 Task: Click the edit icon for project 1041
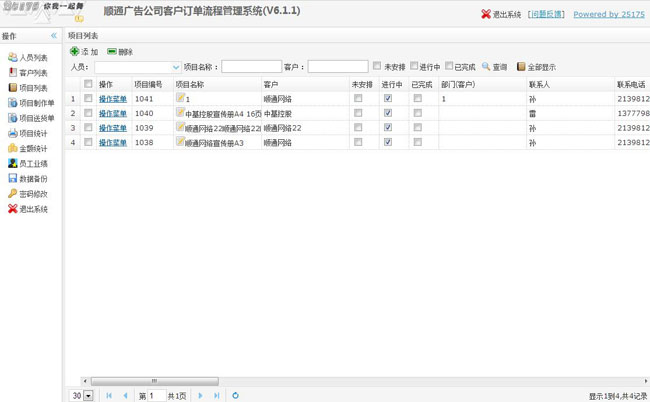click(x=180, y=97)
